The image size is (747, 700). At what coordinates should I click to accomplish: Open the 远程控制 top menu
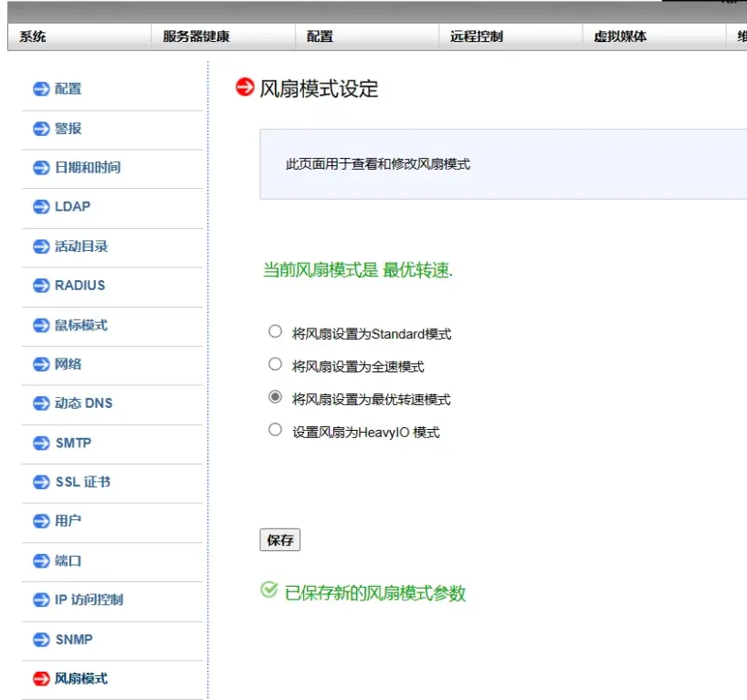pos(476,37)
